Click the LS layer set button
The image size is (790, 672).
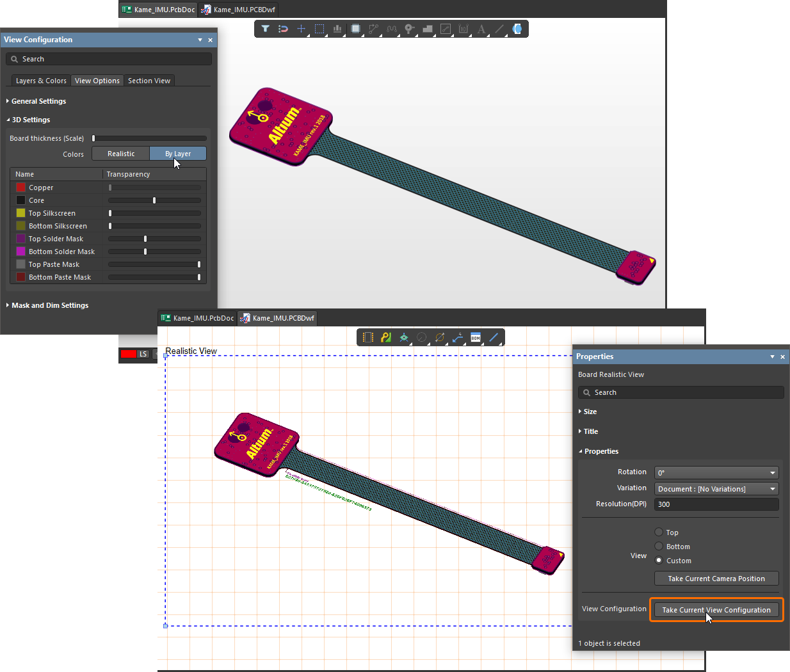(x=143, y=354)
